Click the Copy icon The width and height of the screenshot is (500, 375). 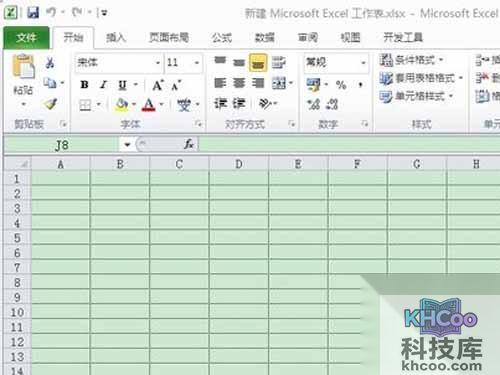click(50, 83)
